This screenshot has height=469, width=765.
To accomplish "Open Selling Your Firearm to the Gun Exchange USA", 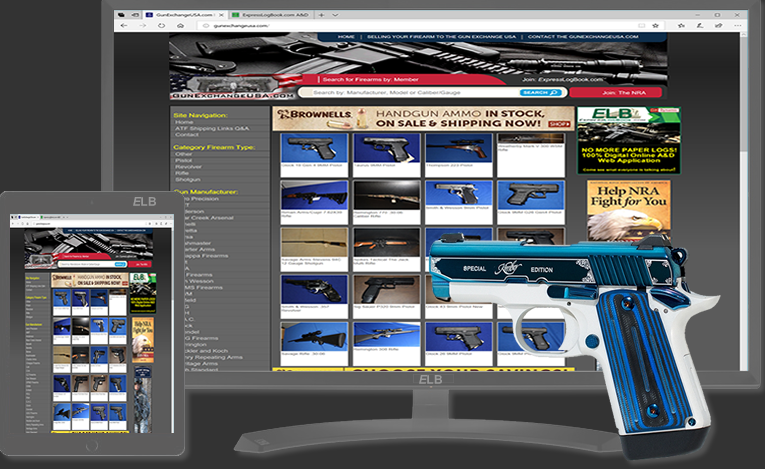I will (x=441, y=37).
